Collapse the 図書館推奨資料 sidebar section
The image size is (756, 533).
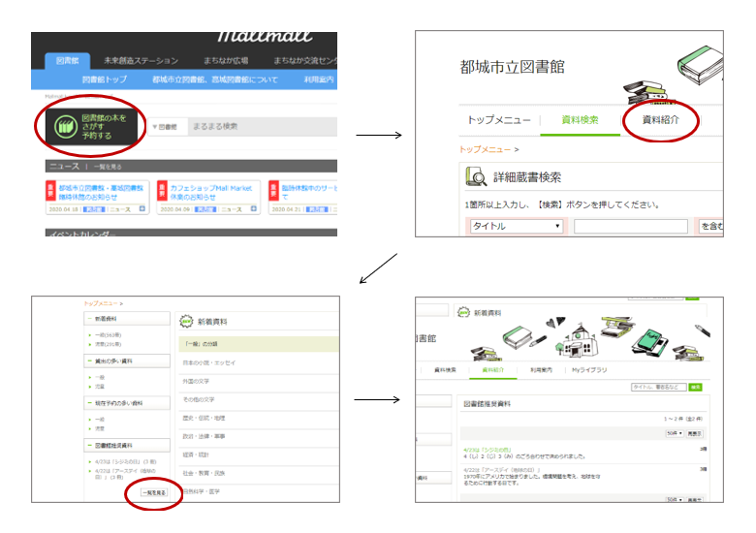126,445
